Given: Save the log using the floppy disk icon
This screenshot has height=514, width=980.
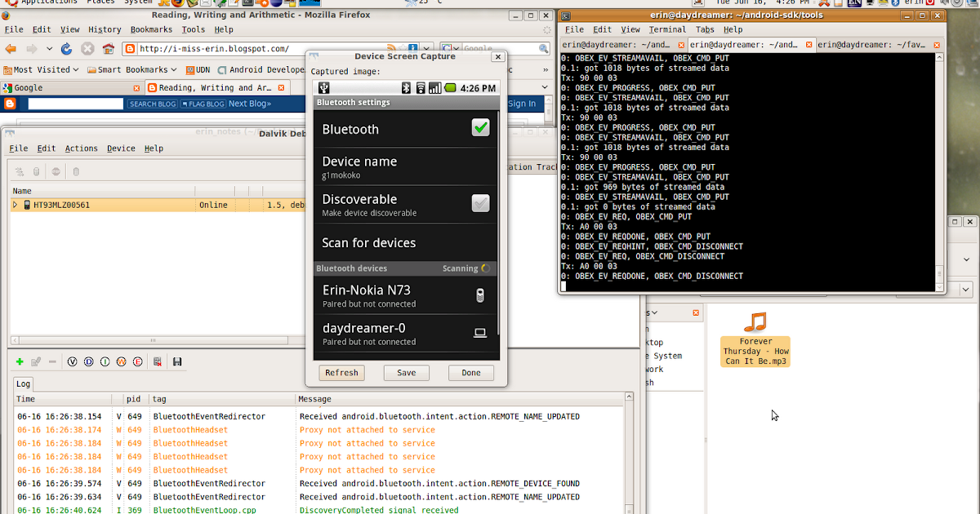Looking at the screenshot, I should click(177, 361).
